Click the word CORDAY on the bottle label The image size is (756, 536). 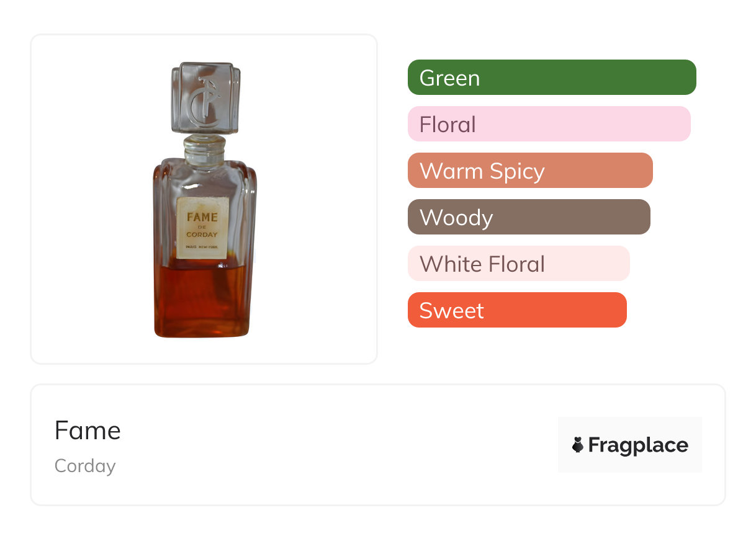pyautogui.click(x=202, y=234)
